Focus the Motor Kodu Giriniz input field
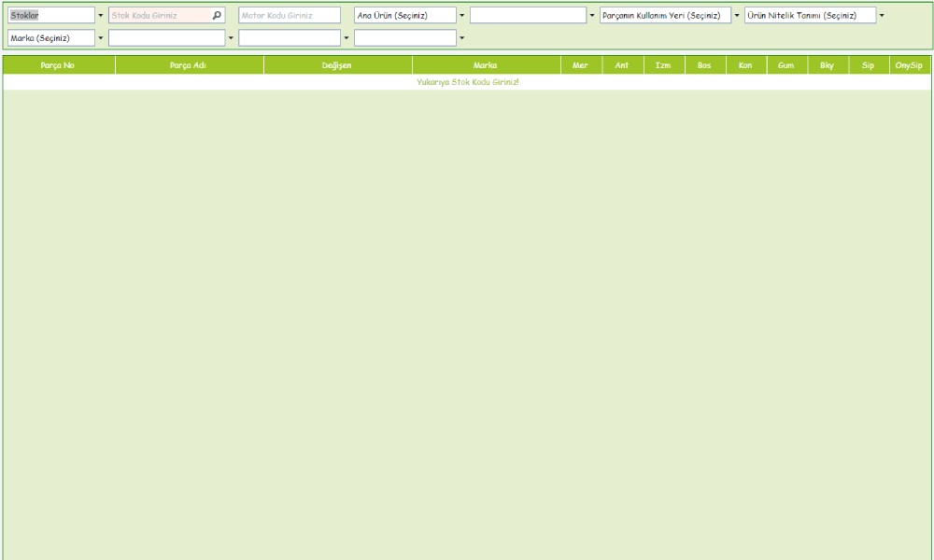The image size is (934, 560). click(290, 16)
